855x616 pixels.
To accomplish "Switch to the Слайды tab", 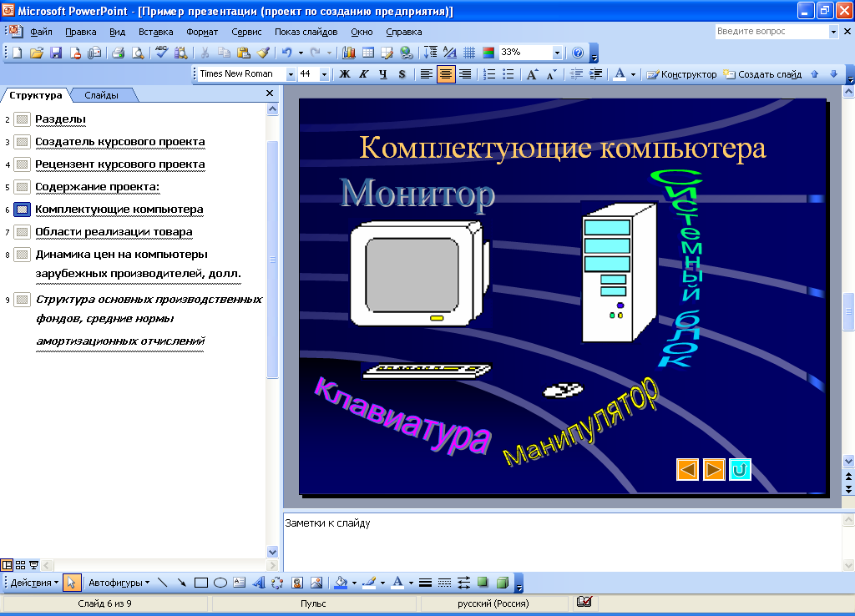I will click(101, 95).
